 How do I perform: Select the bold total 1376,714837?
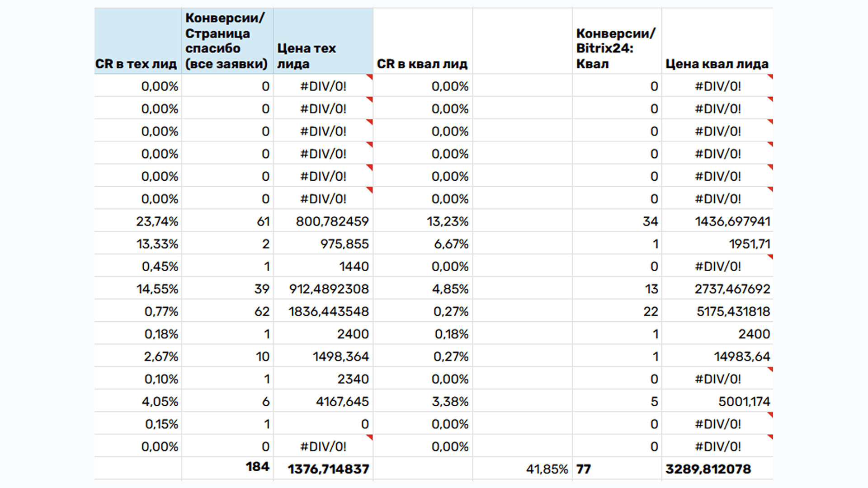(x=328, y=469)
